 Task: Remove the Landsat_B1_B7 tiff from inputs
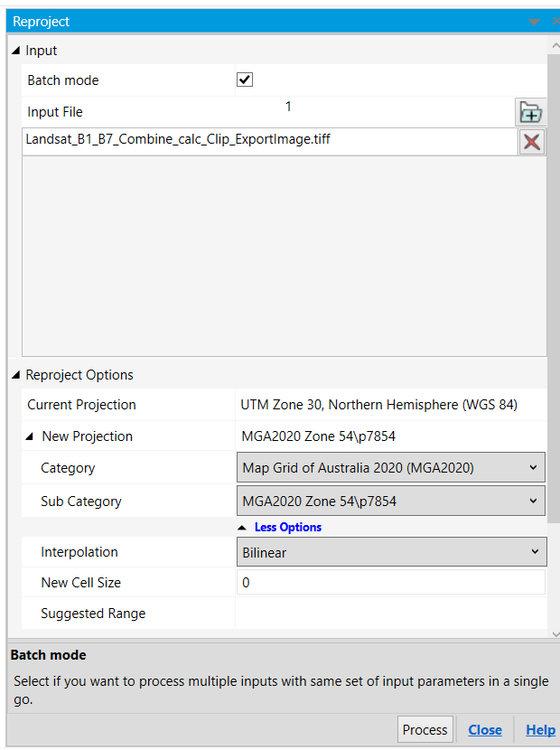click(x=532, y=141)
